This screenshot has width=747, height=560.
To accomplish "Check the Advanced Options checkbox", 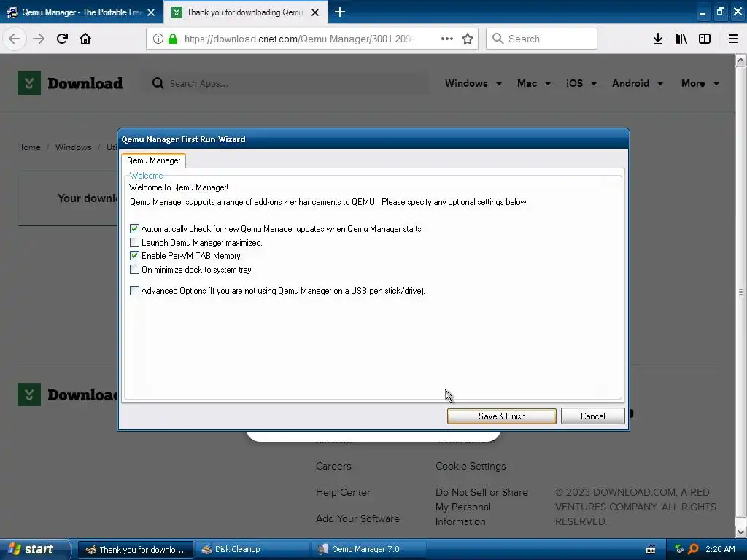I will click(x=134, y=290).
